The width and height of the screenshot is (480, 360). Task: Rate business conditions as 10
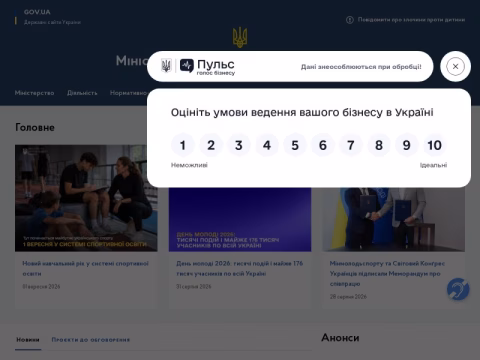tap(435, 145)
